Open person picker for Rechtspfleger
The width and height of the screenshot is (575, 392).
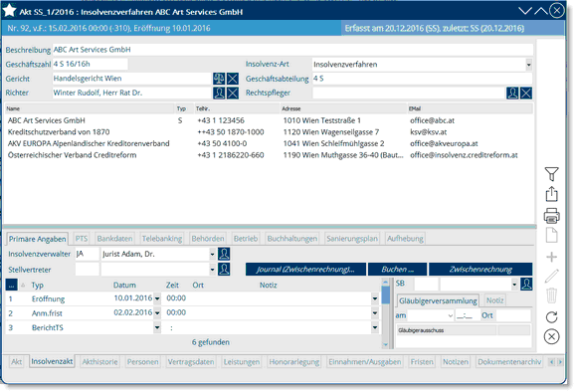(x=512, y=94)
